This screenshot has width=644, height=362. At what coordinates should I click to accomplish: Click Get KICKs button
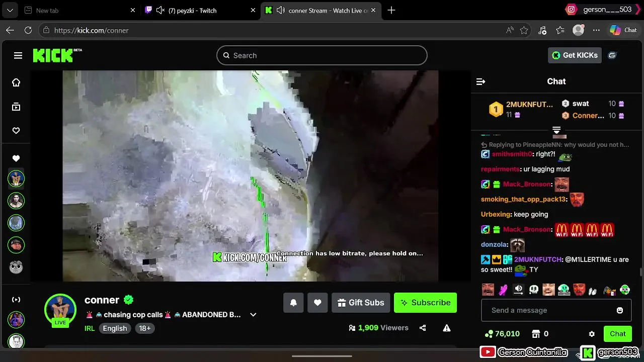pos(575,55)
